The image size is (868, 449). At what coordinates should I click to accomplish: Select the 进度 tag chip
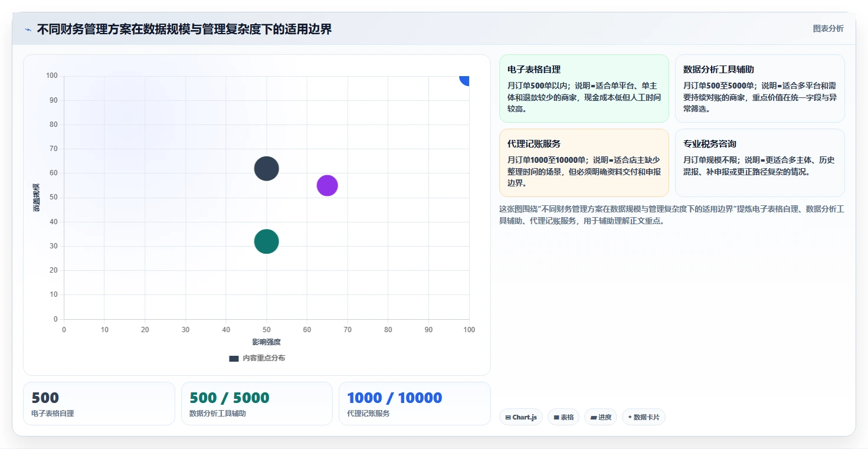(x=601, y=417)
